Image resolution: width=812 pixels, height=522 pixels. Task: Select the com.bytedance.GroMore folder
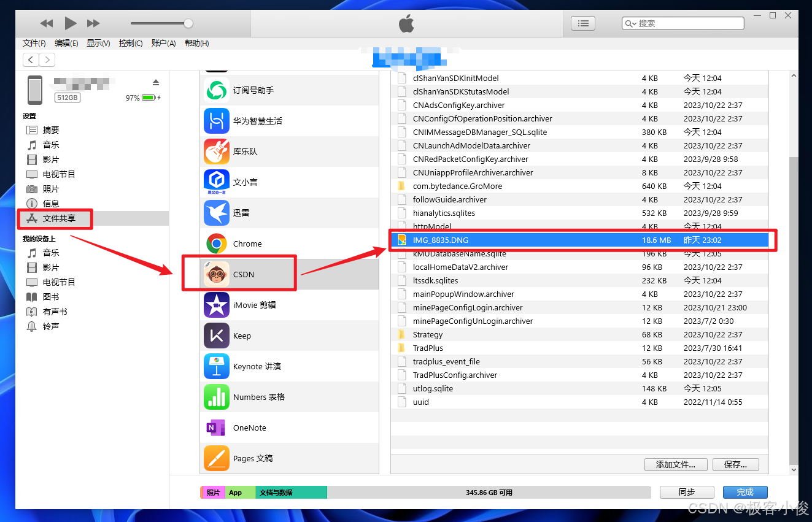pyautogui.click(x=579, y=186)
